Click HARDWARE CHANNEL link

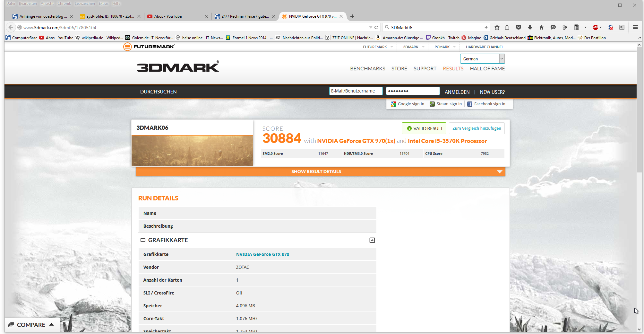point(485,47)
